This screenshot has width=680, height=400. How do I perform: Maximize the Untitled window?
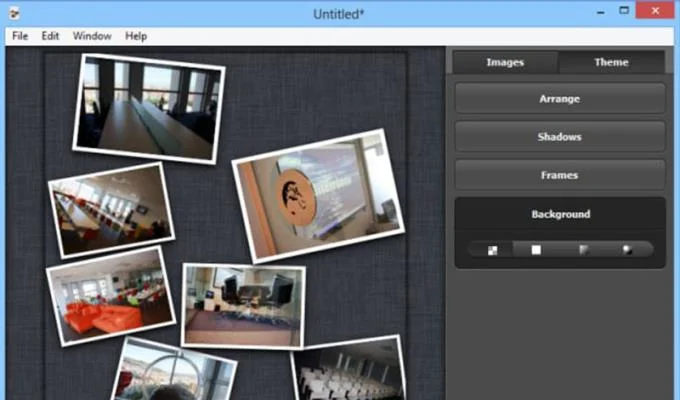coord(624,11)
